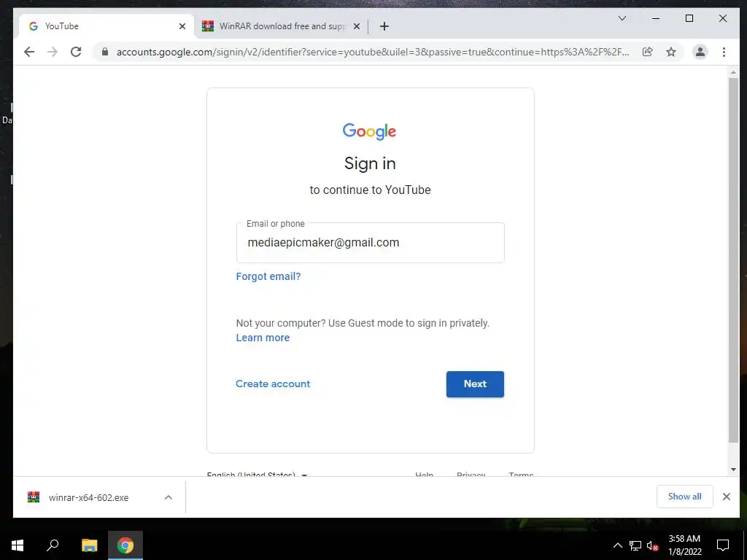Image resolution: width=747 pixels, height=560 pixels.
Task: Close the WinRAR download tab
Action: tap(356, 26)
